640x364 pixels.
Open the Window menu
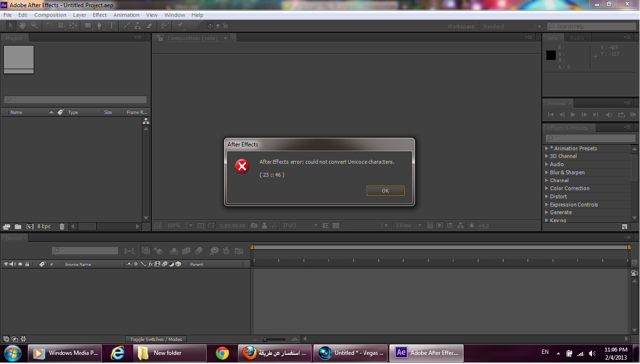tap(175, 15)
